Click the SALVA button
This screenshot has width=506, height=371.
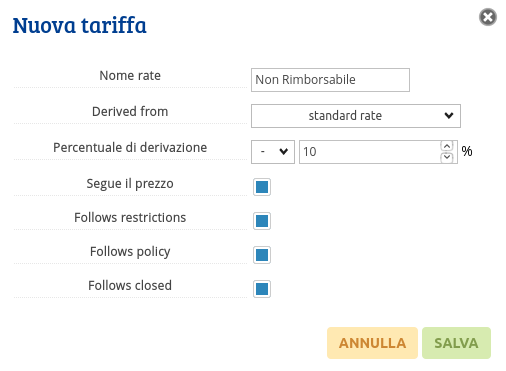click(x=456, y=343)
